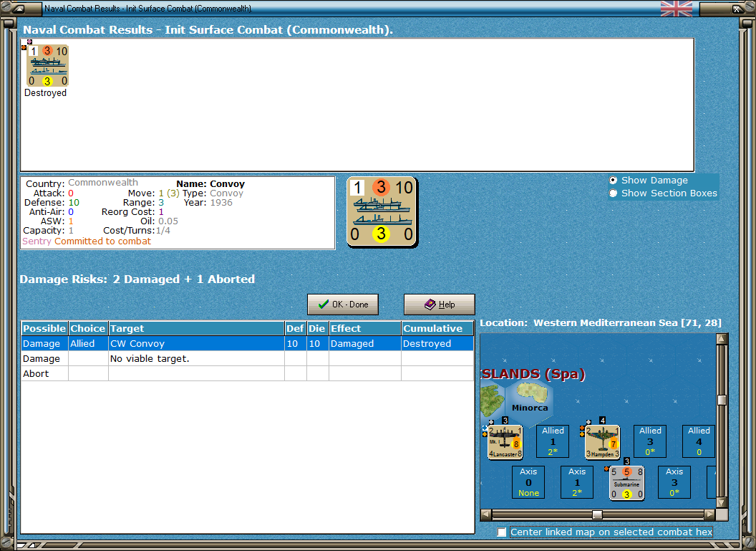Click the map vertical scrollbar up arrow
Image resolution: width=756 pixels, height=551 pixels.
[722, 339]
